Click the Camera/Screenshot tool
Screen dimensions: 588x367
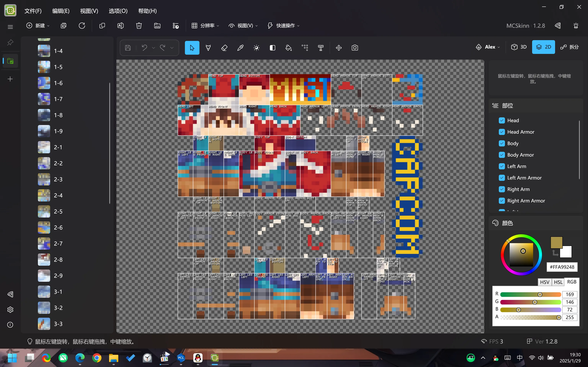(355, 47)
